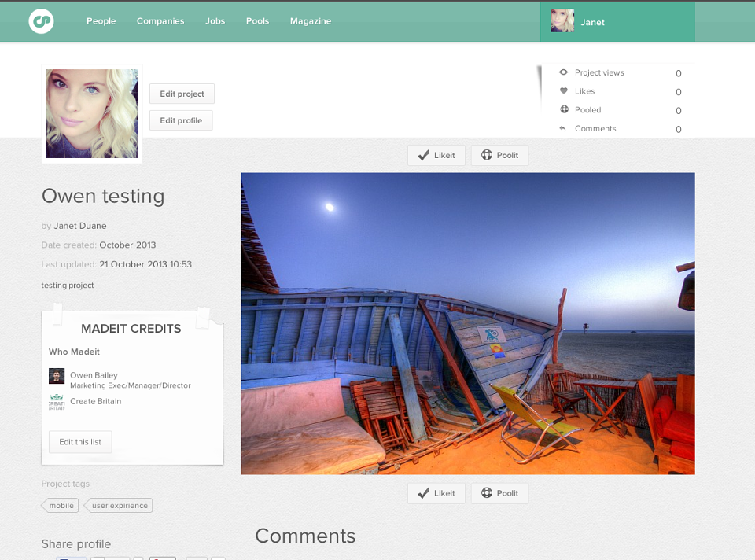
Task: Open the beach boat project image
Action: (x=468, y=323)
